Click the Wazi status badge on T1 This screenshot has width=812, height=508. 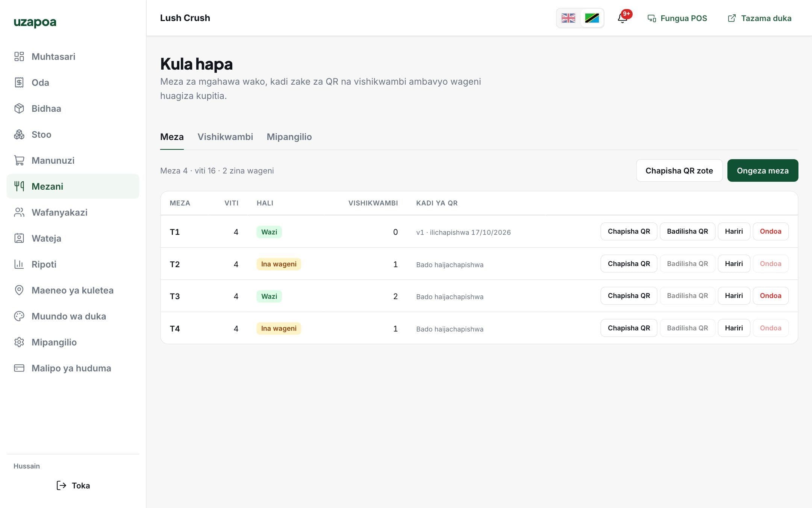[269, 232]
